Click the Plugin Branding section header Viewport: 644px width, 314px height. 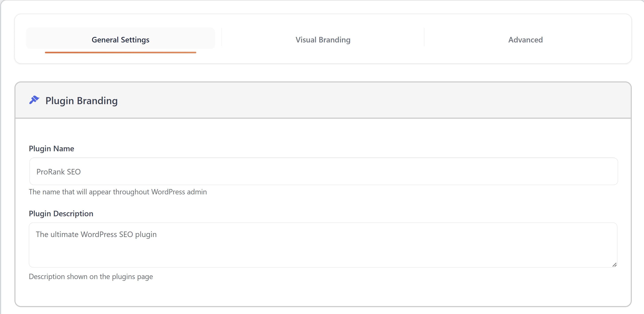click(81, 101)
